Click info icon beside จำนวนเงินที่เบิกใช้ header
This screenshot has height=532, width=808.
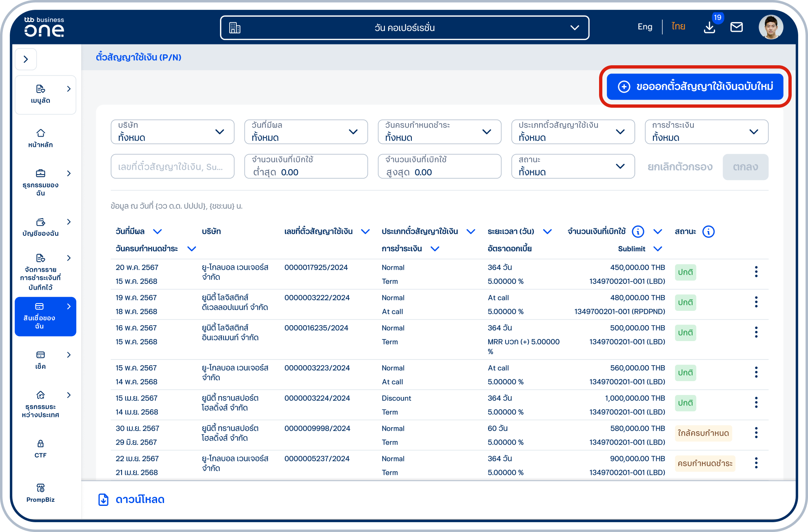click(x=638, y=232)
